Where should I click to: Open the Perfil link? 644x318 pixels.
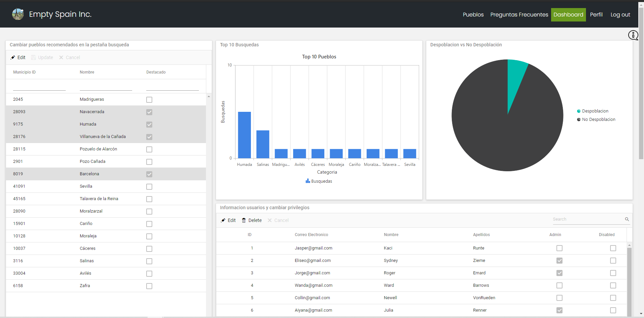point(596,15)
